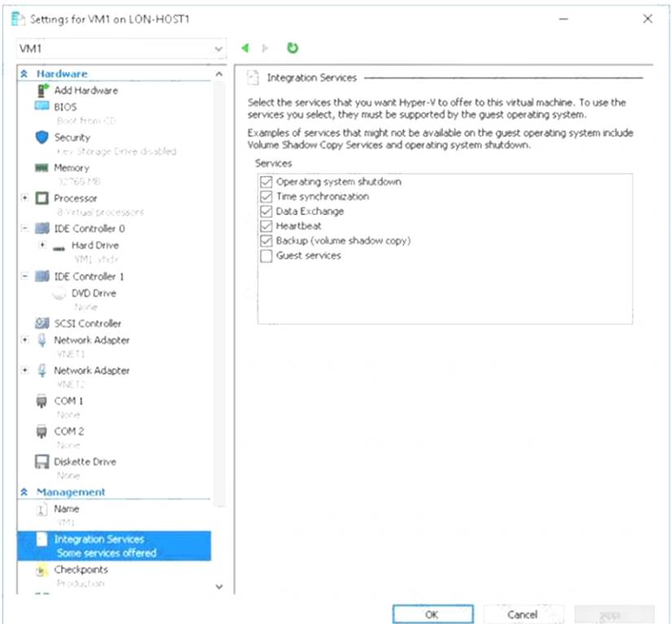The image size is (672, 624).
Task: Select the Diskette Drive floppy icon
Action: coord(42,462)
